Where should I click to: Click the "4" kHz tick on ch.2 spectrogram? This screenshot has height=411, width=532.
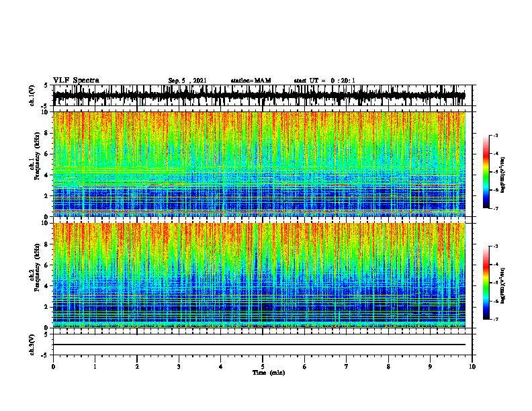coord(47,287)
